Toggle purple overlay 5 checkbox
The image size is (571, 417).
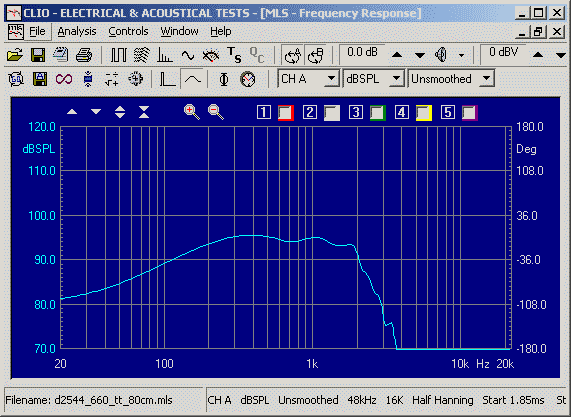[x=470, y=113]
